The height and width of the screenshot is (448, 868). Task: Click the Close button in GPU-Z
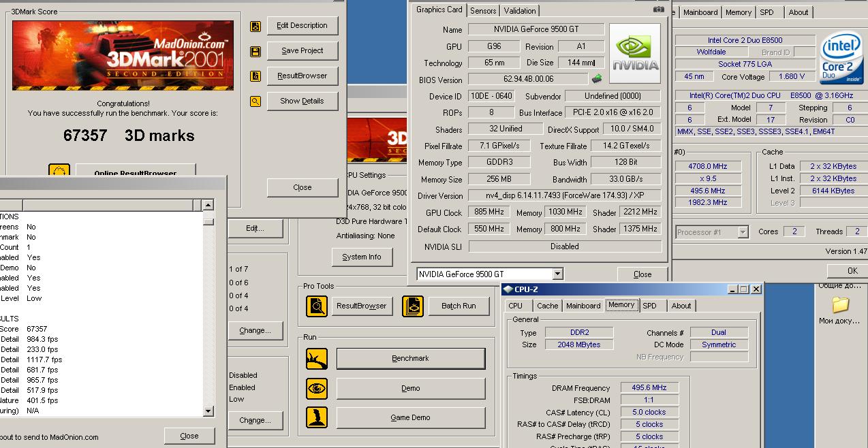point(642,274)
